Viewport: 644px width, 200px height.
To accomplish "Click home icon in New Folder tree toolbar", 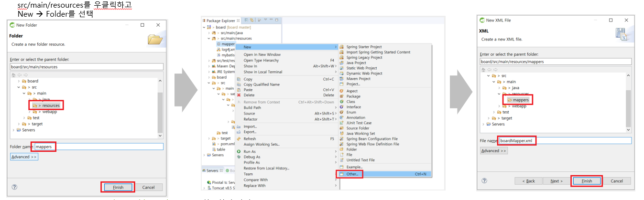I will 14,75.
